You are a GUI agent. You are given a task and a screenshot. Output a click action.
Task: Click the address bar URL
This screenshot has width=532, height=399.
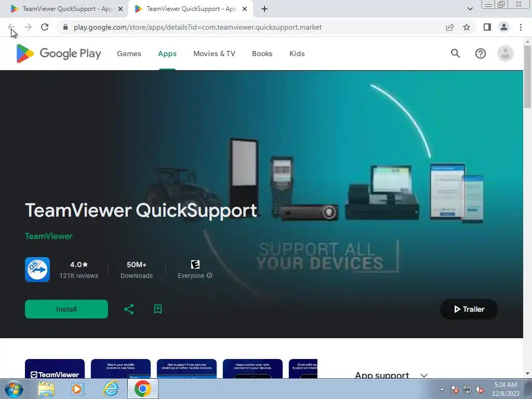pos(197,27)
